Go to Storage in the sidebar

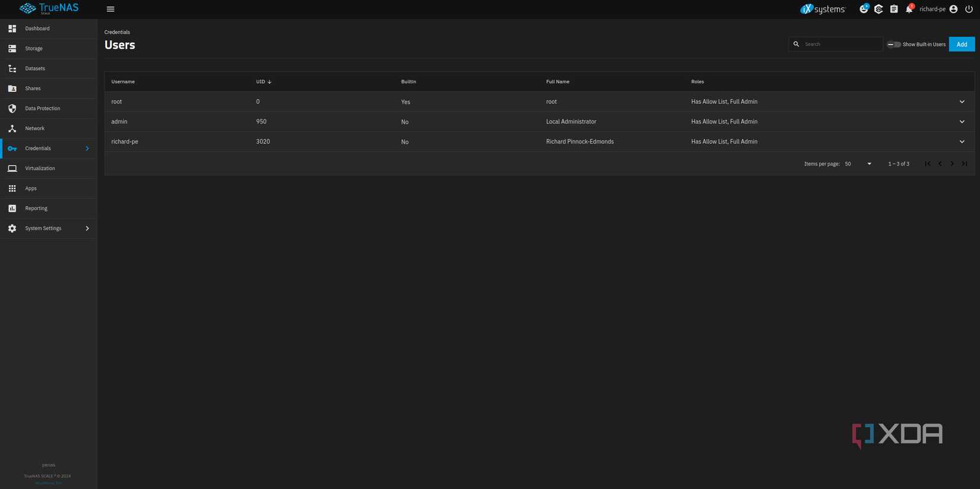[x=49, y=49]
